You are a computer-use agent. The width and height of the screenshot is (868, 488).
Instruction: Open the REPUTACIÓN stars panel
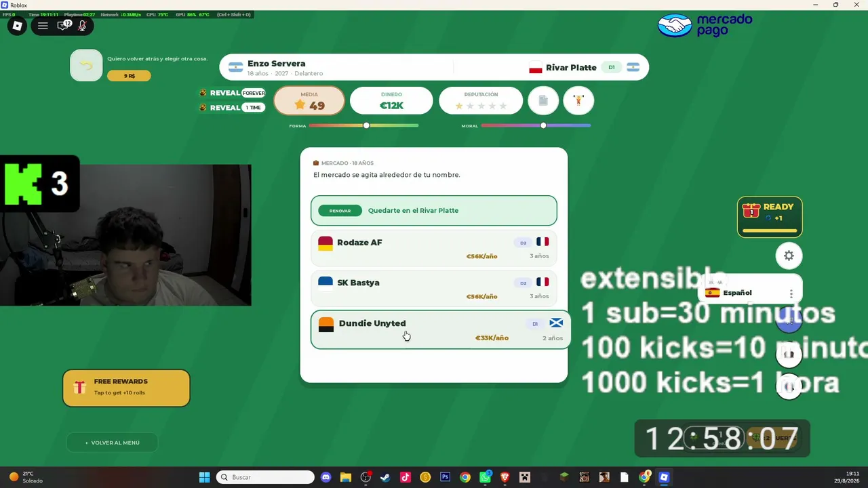(x=481, y=101)
